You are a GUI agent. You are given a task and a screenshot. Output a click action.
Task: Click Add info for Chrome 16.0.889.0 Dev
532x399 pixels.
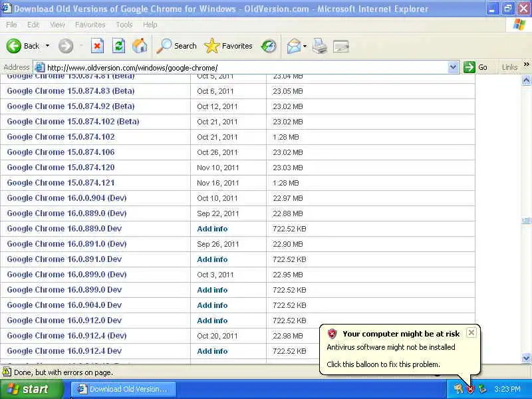[x=212, y=229]
